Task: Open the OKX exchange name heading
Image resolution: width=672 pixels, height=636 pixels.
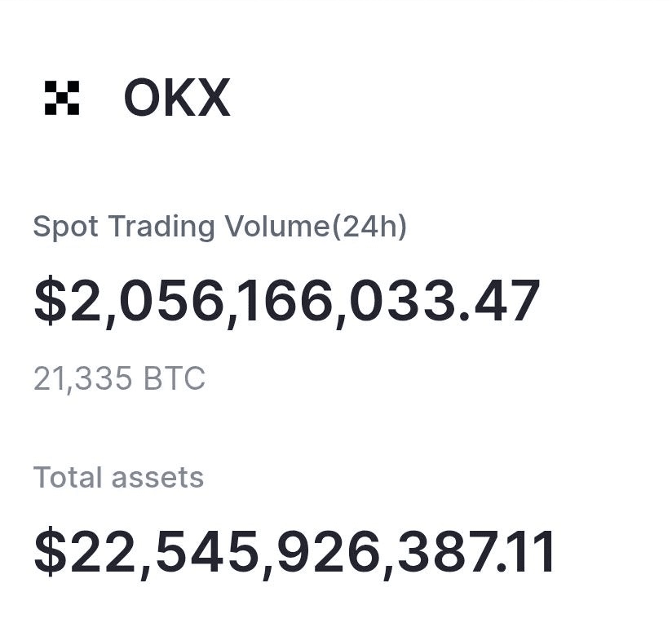Action: pyautogui.click(x=176, y=99)
